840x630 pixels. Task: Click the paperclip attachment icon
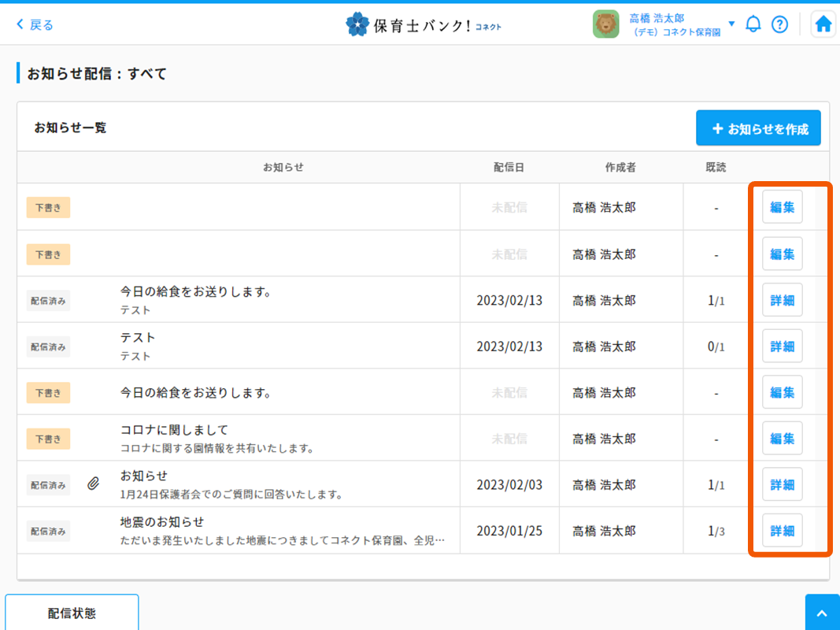point(93,484)
